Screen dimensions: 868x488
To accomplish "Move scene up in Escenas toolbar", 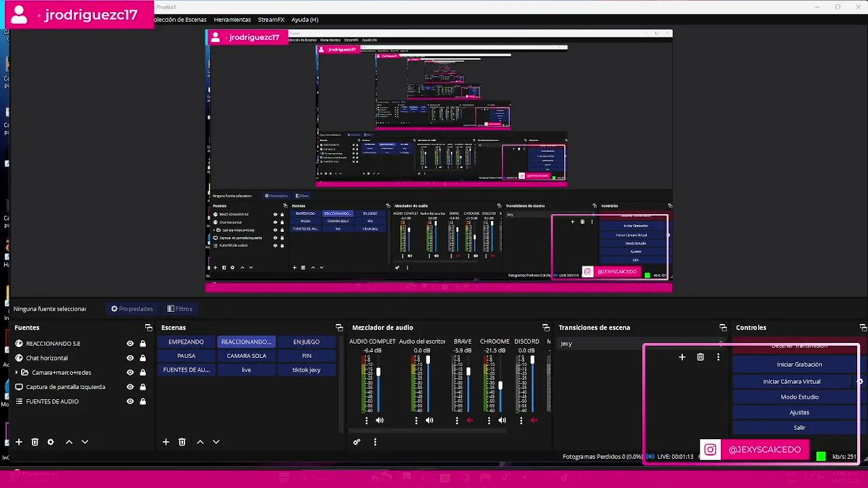I will pos(200,442).
